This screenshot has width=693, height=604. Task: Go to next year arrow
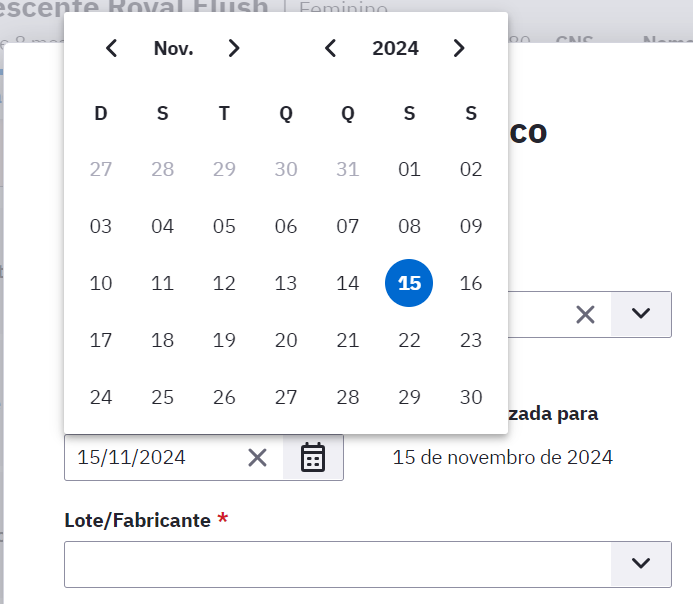459,48
